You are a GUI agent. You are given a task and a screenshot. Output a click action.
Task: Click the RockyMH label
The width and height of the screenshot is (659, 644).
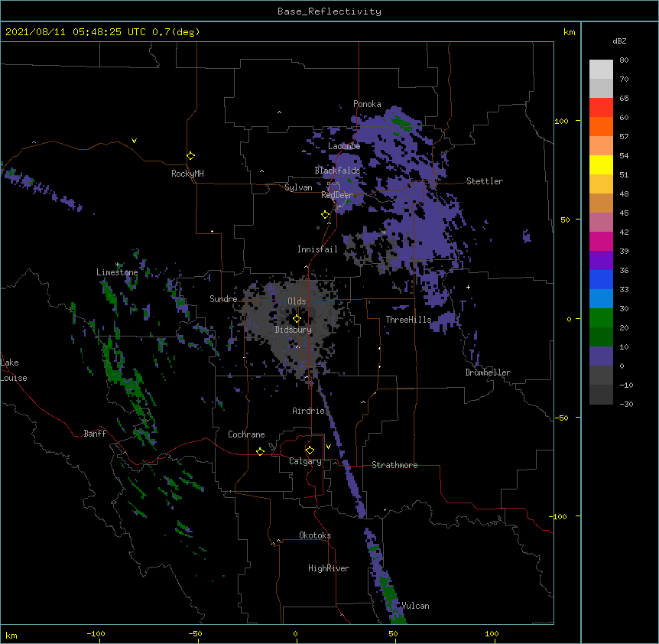pos(187,174)
